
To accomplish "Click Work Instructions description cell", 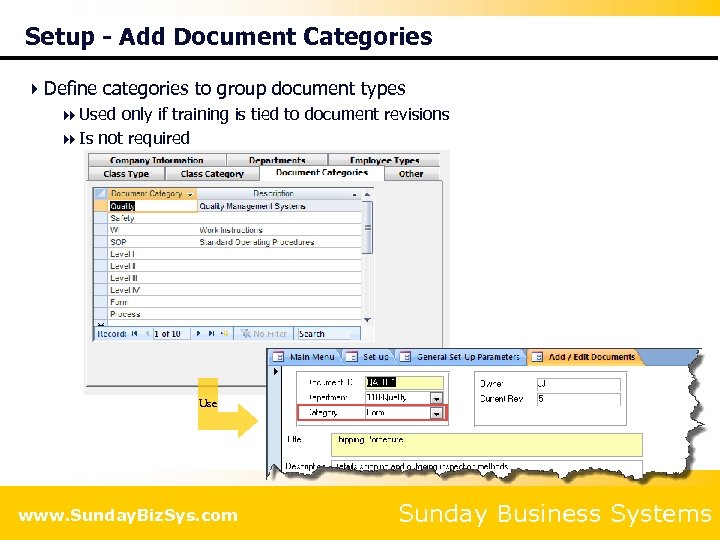I will click(280, 230).
